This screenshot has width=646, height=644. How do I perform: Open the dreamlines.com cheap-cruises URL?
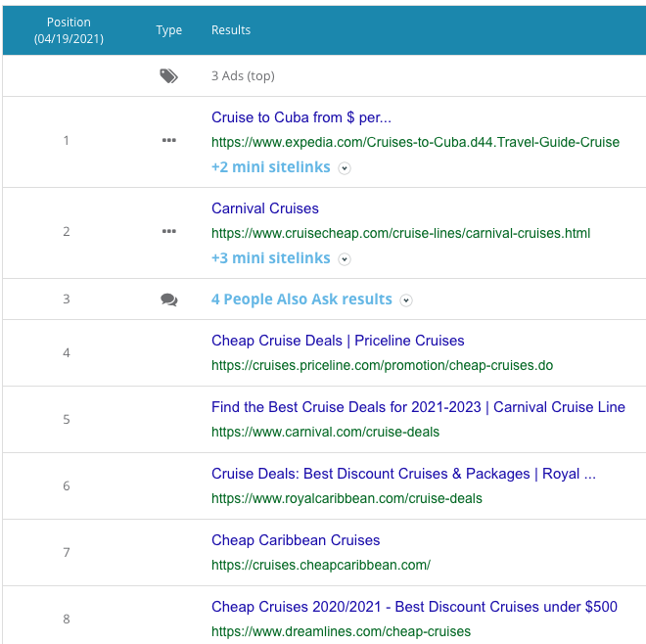[x=342, y=631]
